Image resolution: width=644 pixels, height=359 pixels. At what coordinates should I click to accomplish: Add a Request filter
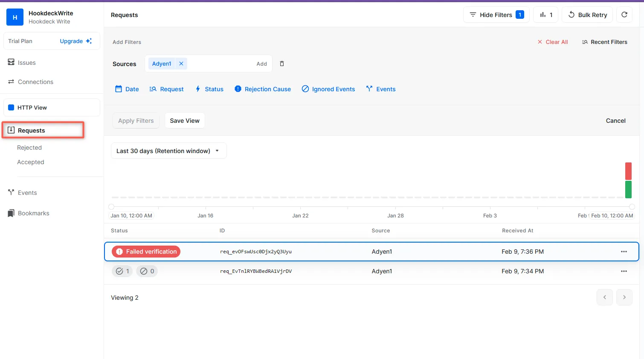tap(166, 89)
